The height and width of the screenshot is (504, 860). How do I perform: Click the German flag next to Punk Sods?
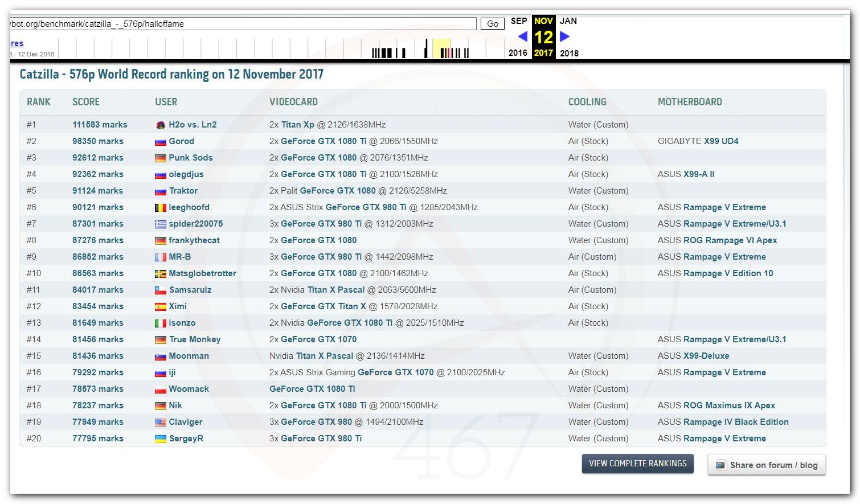point(161,158)
